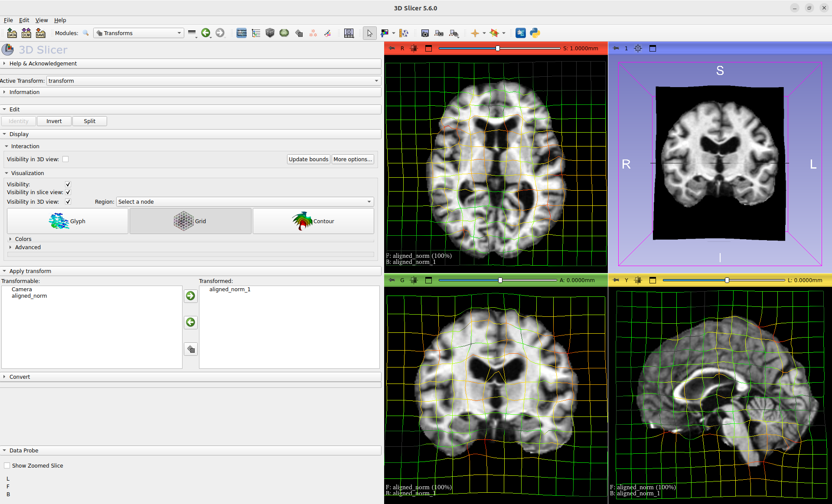Image resolution: width=832 pixels, height=504 pixels.
Task: Enable Show Zoomed Slice checkbox
Action: tap(7, 465)
